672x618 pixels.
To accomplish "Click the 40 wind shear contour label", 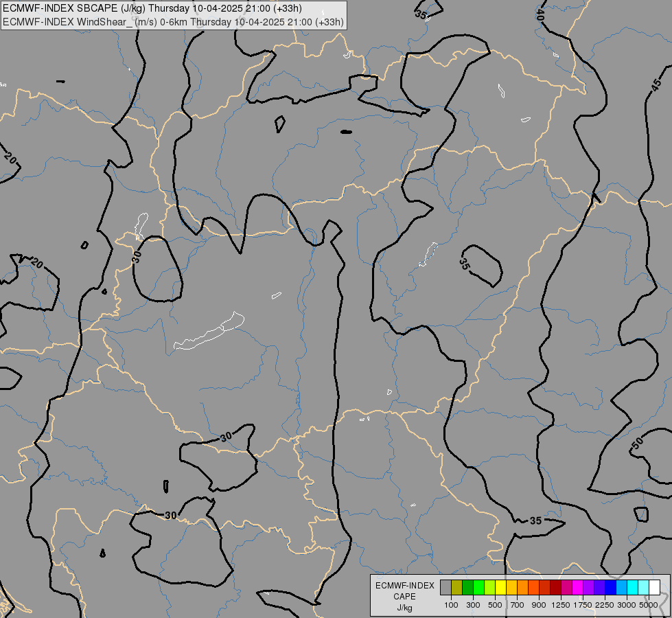I will [540, 15].
